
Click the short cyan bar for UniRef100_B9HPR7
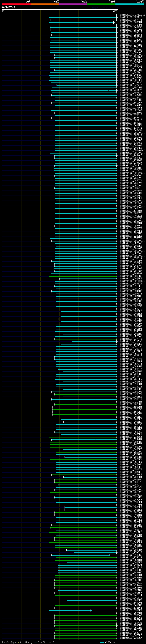click(70, 610)
